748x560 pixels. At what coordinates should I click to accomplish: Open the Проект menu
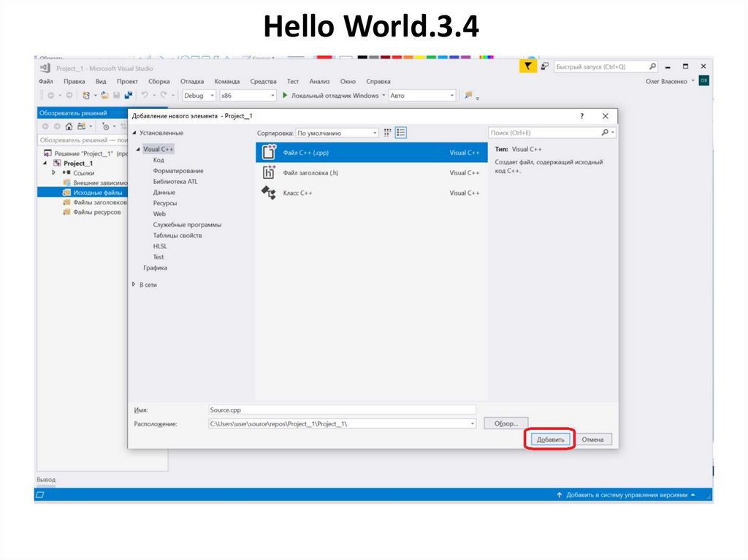(127, 81)
